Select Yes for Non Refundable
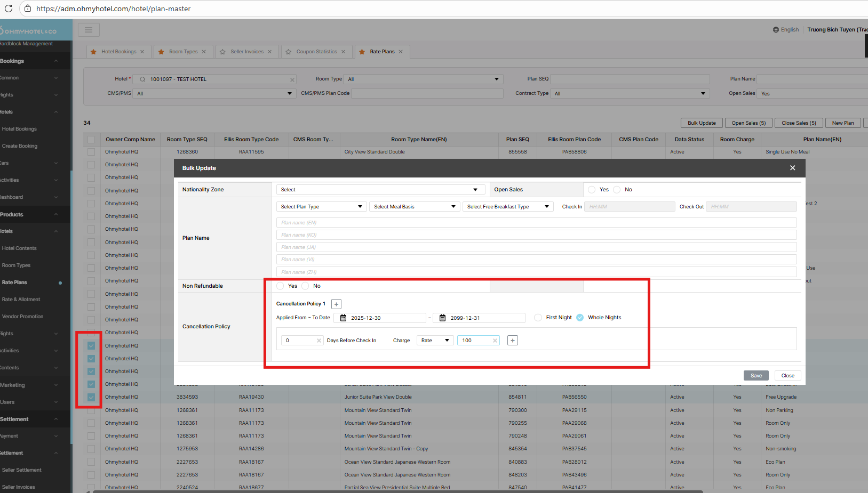Screen dimensions: 868x493 tap(281, 286)
